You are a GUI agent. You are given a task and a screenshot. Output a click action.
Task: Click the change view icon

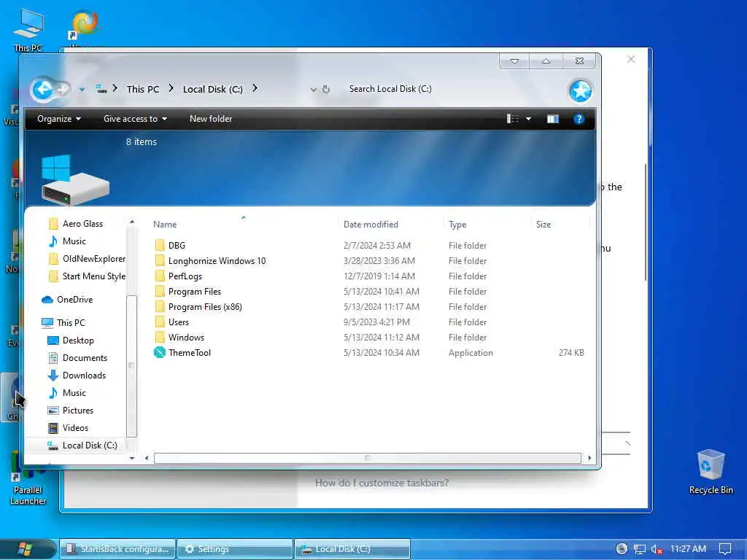pos(513,119)
